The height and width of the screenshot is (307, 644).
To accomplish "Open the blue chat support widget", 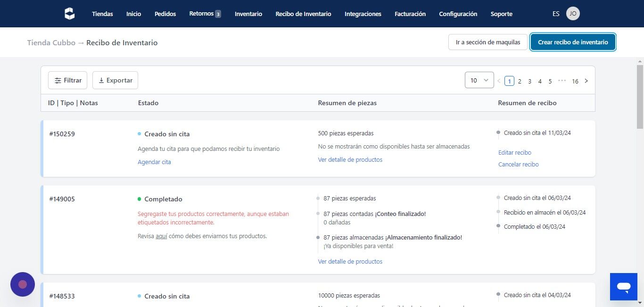I will click(x=623, y=287).
